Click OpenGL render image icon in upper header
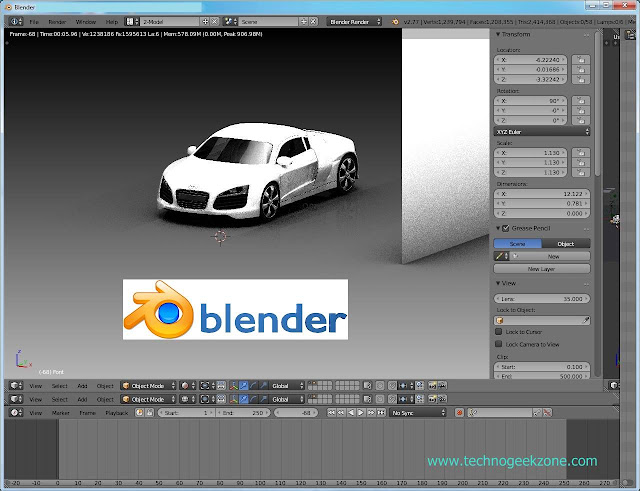This screenshot has height=491, width=640. [x=432, y=385]
